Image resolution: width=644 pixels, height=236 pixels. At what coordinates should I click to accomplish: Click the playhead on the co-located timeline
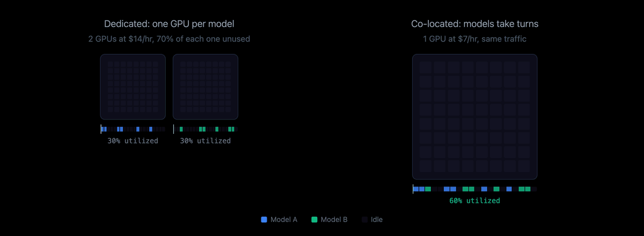413,189
